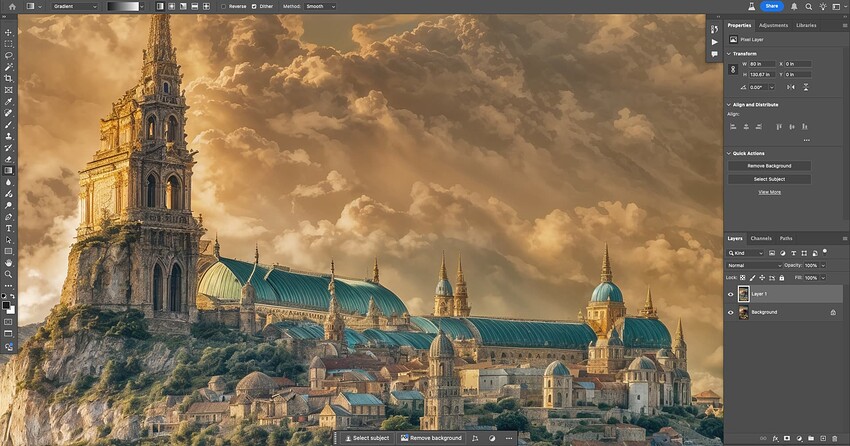Flip horizontal in Transform section

pos(791,87)
